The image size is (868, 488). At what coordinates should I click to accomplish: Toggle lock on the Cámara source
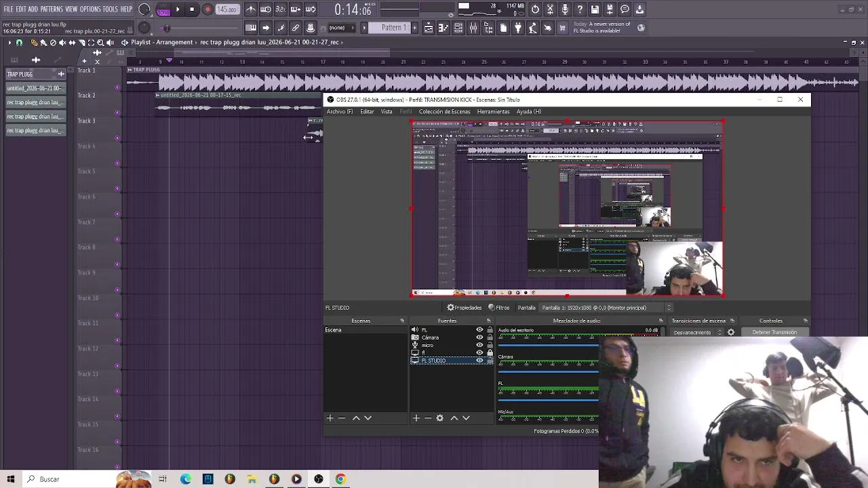point(490,338)
